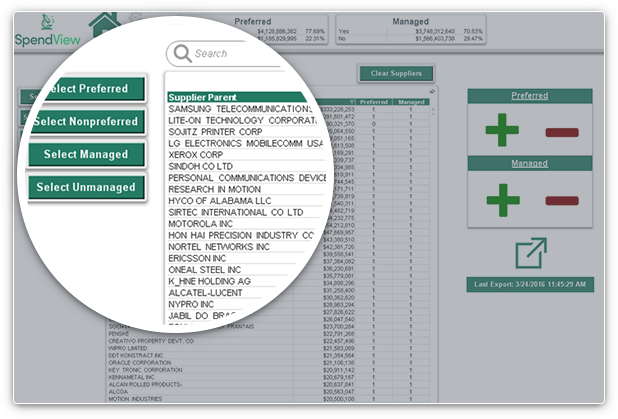Open the Managed panel header link
The height and width of the screenshot is (419, 618).
click(529, 163)
